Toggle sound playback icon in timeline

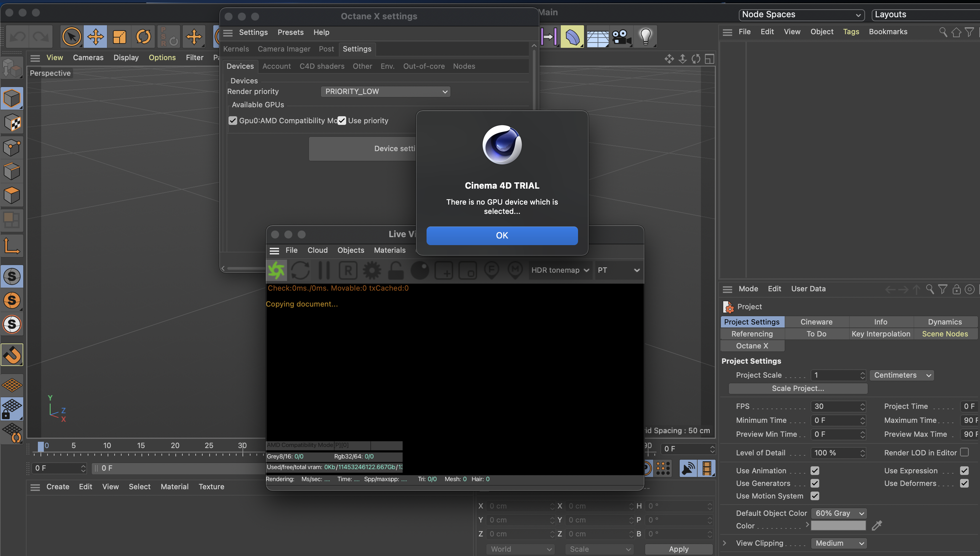click(x=688, y=469)
